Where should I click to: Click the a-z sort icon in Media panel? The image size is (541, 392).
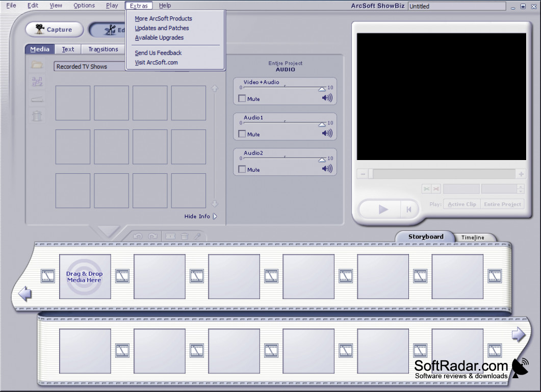(37, 82)
